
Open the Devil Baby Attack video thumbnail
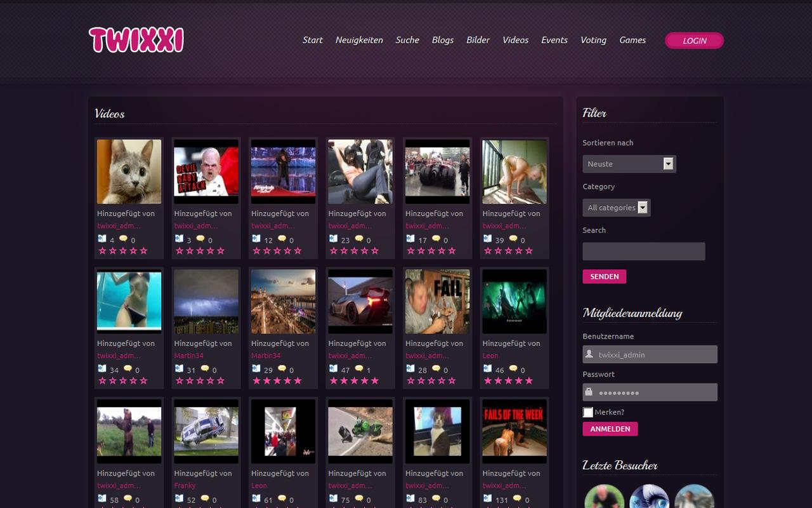206,172
